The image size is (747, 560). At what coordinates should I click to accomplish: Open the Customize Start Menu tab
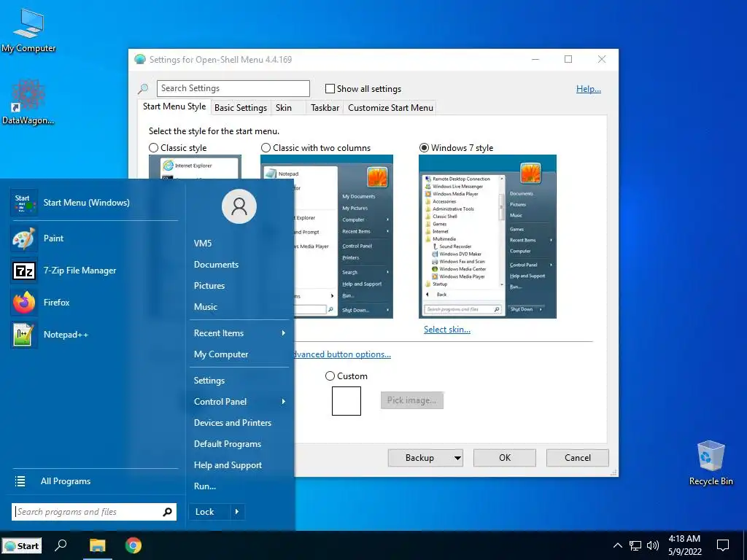click(391, 108)
